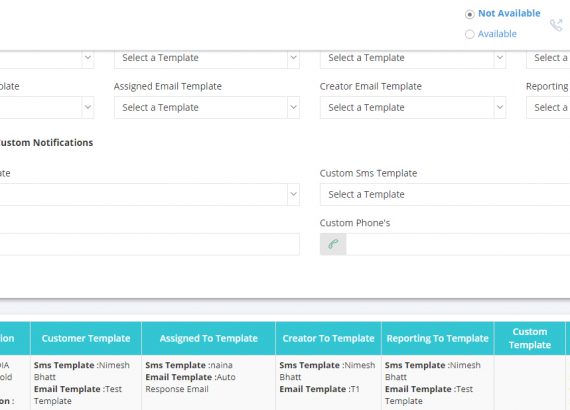Click the Custom Phone's input field
This screenshot has height=410, width=570.
(458, 244)
